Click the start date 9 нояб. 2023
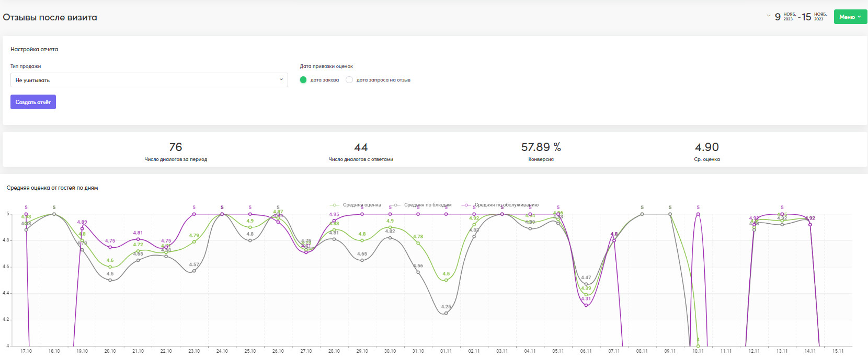868x358 pixels. (785, 17)
